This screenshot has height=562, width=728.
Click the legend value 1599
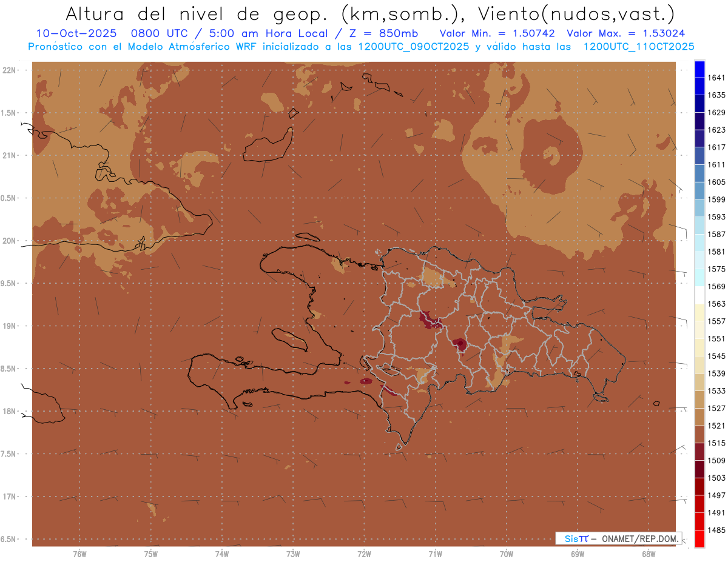(x=716, y=199)
